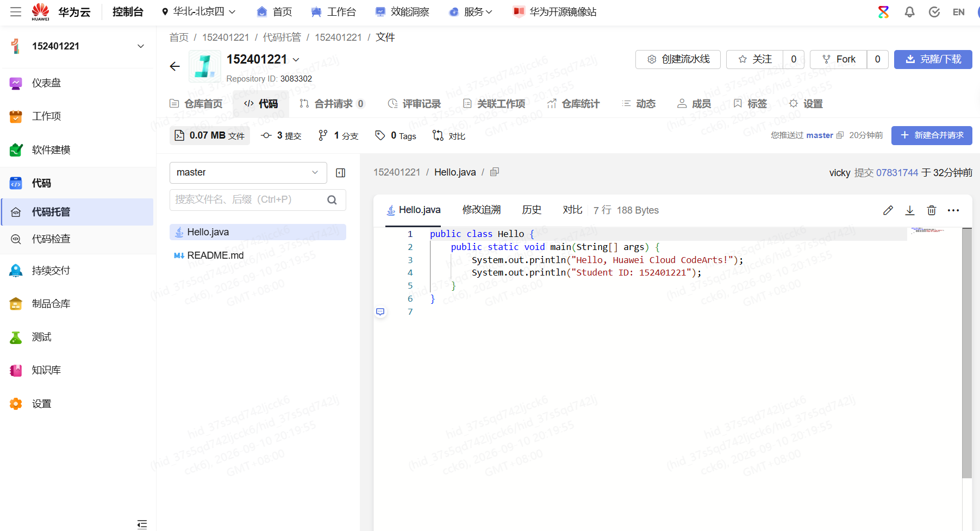Image resolution: width=980 pixels, height=531 pixels.
Task: Open the notifications bell
Action: 909,12
